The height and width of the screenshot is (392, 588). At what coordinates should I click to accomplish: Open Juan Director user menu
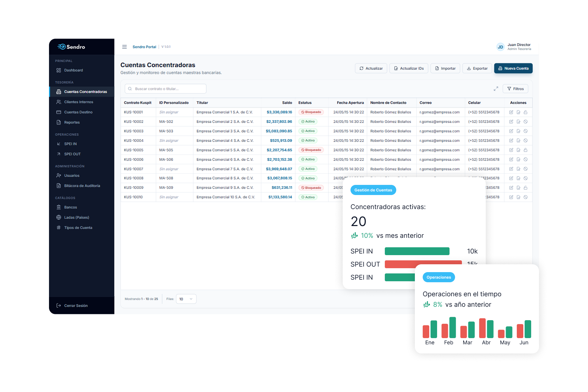point(519,47)
